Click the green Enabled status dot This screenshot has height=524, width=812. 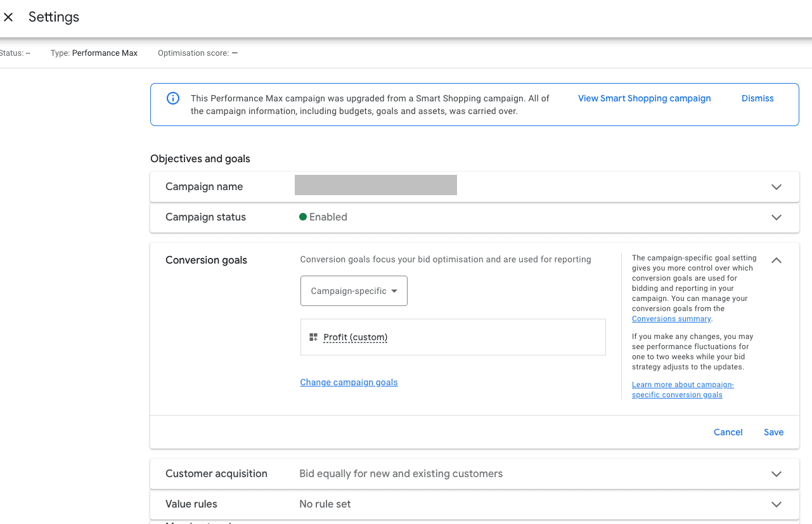coord(303,217)
